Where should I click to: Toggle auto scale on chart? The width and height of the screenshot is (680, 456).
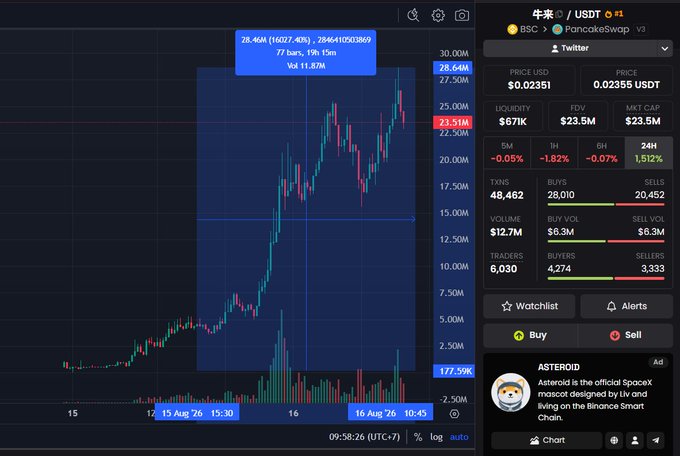click(459, 437)
